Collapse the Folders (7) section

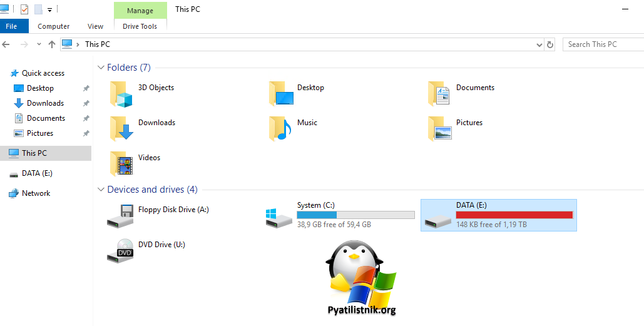tap(101, 68)
